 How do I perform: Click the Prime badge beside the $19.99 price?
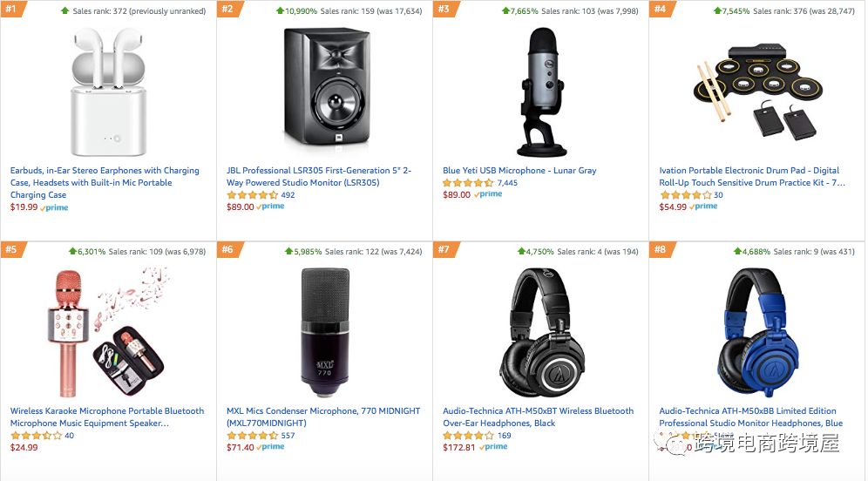pyautogui.click(x=55, y=207)
